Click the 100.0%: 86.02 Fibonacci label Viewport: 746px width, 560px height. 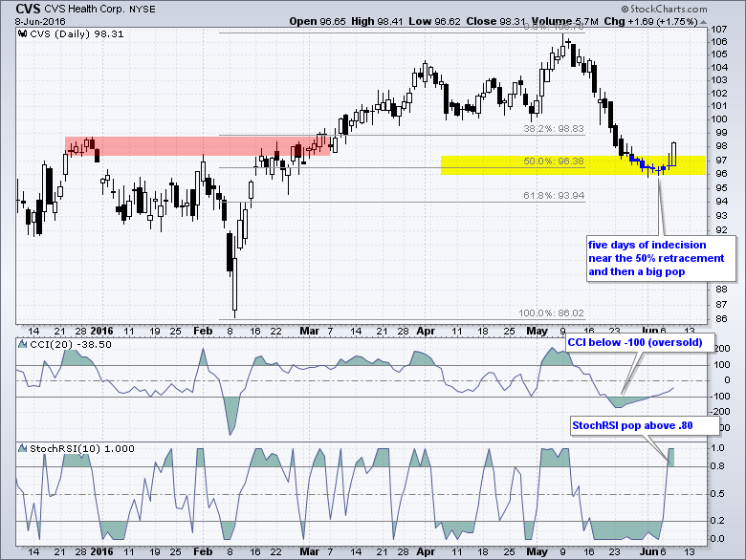(552, 313)
